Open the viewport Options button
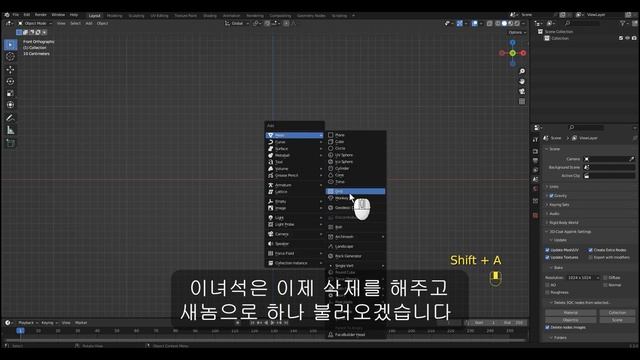The height and width of the screenshot is (360, 640). pyautogui.click(x=517, y=32)
